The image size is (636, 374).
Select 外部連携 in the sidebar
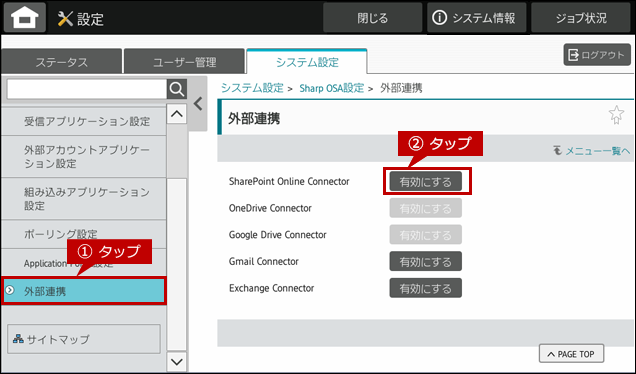point(84,291)
